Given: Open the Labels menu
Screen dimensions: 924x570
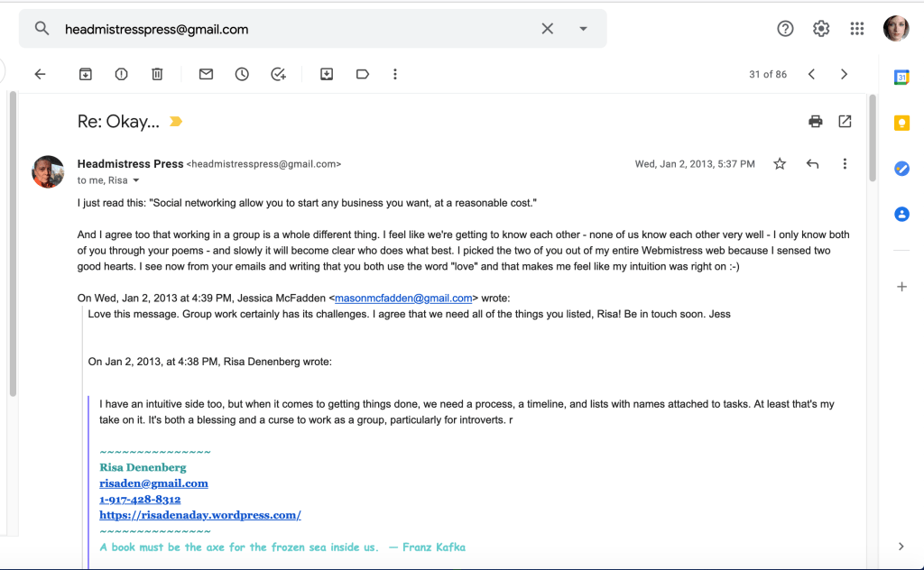Looking at the screenshot, I should coord(363,74).
